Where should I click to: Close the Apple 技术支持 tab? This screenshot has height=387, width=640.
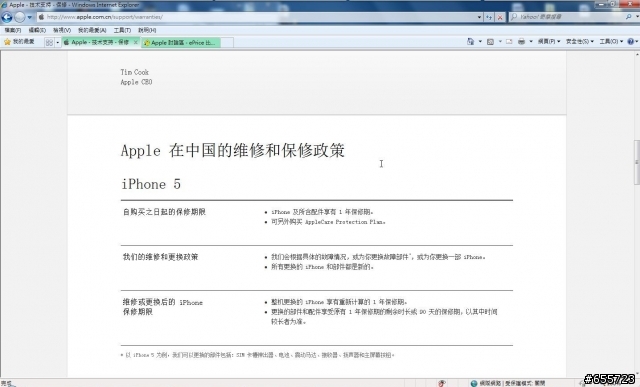[136, 42]
